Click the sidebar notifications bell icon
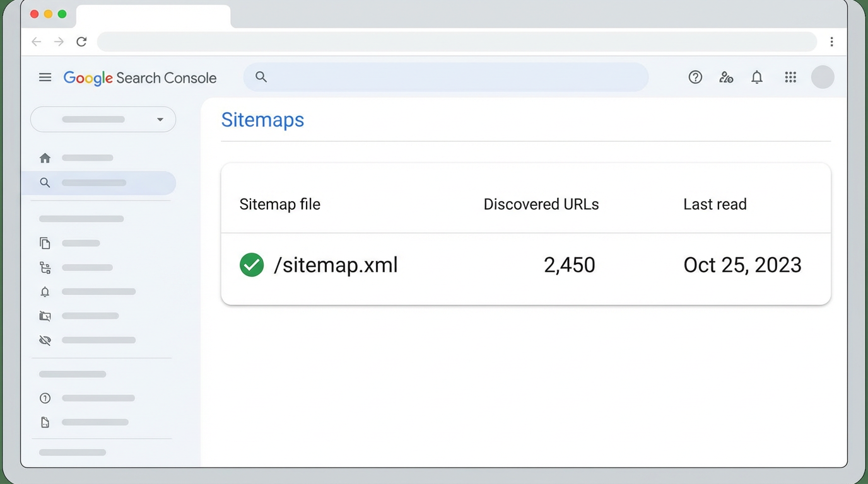 point(45,291)
